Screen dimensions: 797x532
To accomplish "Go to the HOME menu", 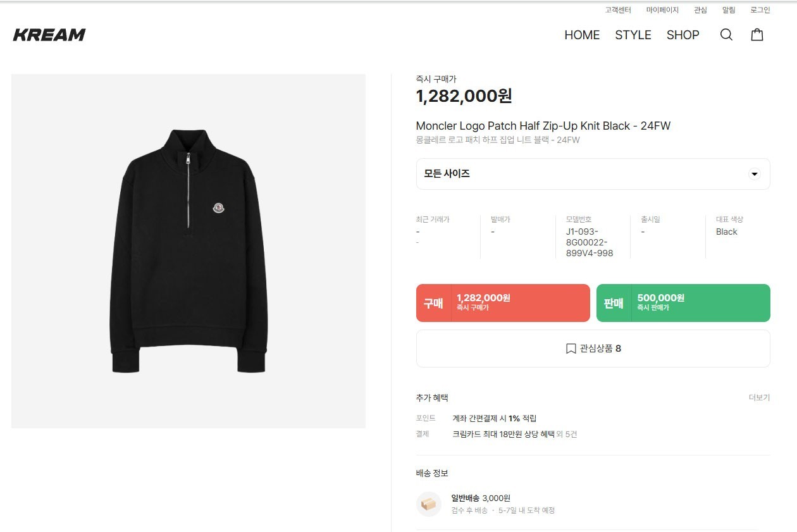I will click(x=582, y=35).
